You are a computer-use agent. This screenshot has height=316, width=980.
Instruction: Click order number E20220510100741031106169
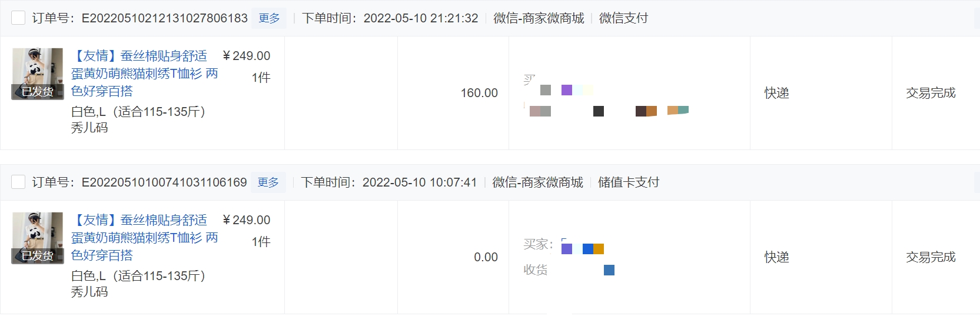164,182
